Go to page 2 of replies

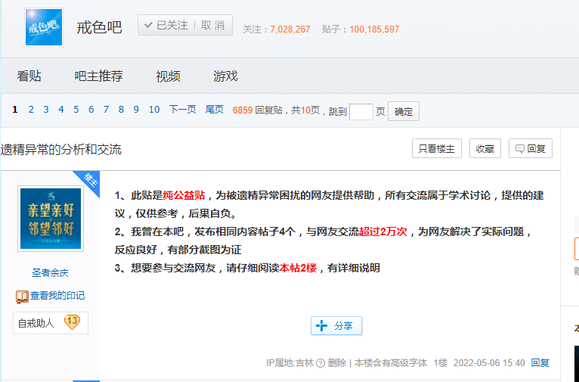tap(31, 110)
